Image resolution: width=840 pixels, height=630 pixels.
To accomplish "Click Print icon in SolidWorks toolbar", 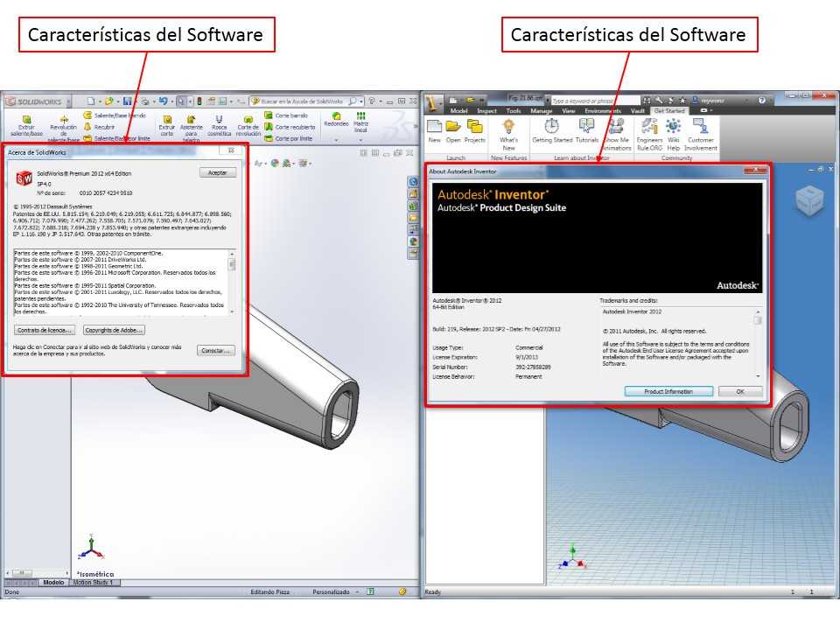I will pyautogui.click(x=144, y=101).
